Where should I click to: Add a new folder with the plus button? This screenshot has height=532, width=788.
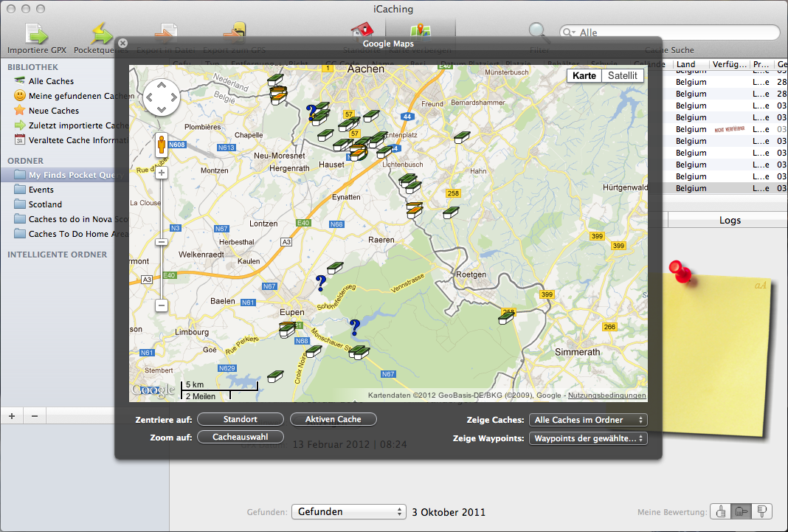(12, 416)
